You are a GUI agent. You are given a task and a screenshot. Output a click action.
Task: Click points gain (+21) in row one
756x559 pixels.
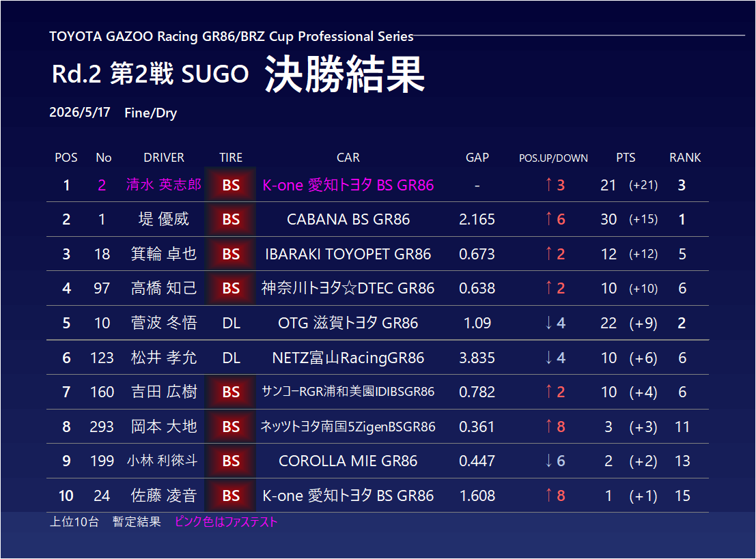pos(643,185)
